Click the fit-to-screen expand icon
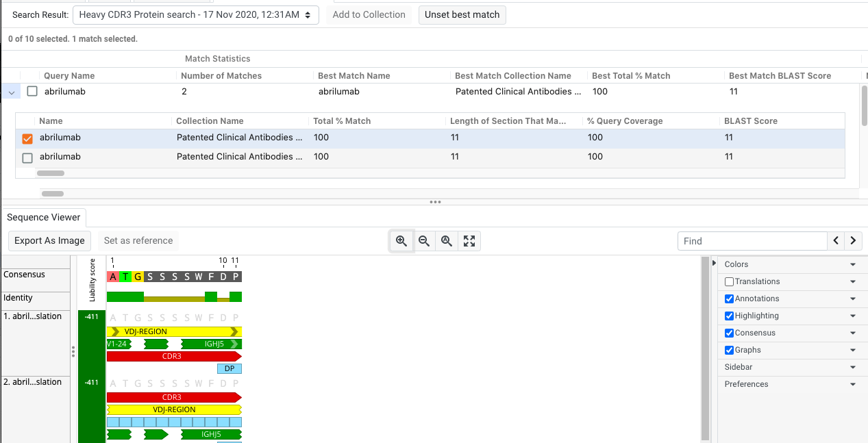 (469, 240)
